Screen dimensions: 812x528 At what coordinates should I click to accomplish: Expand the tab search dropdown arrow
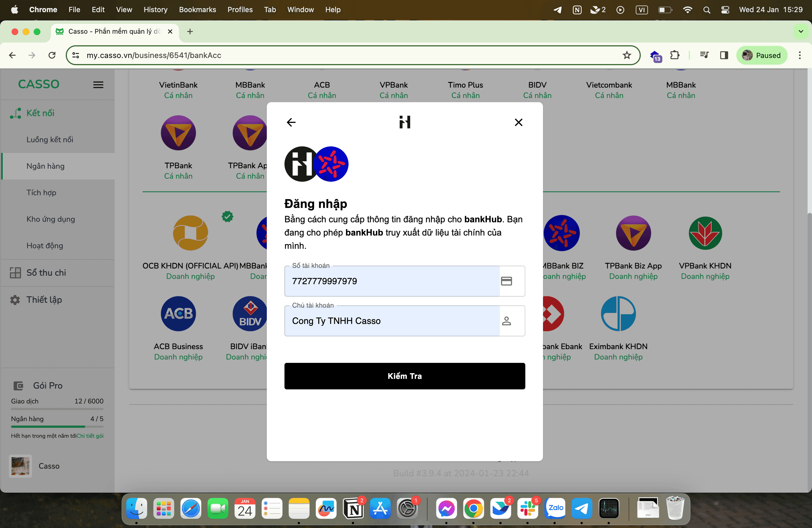pyautogui.click(x=800, y=31)
